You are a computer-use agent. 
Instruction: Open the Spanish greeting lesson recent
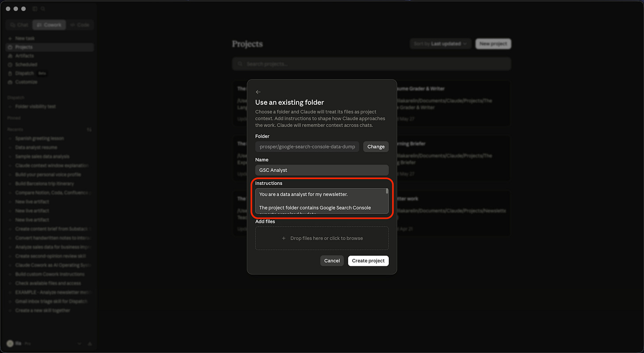pos(50,138)
